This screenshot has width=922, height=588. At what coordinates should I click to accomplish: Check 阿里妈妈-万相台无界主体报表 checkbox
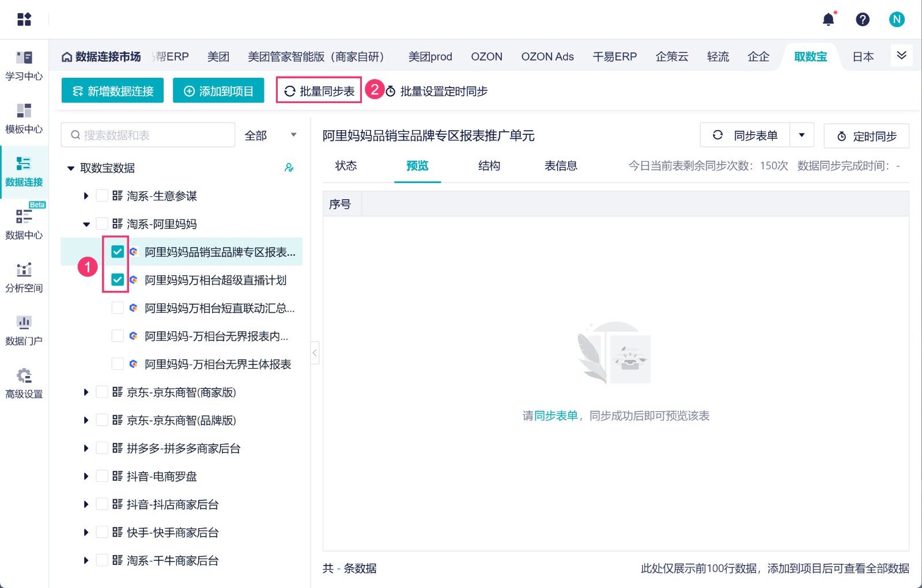[x=118, y=364]
